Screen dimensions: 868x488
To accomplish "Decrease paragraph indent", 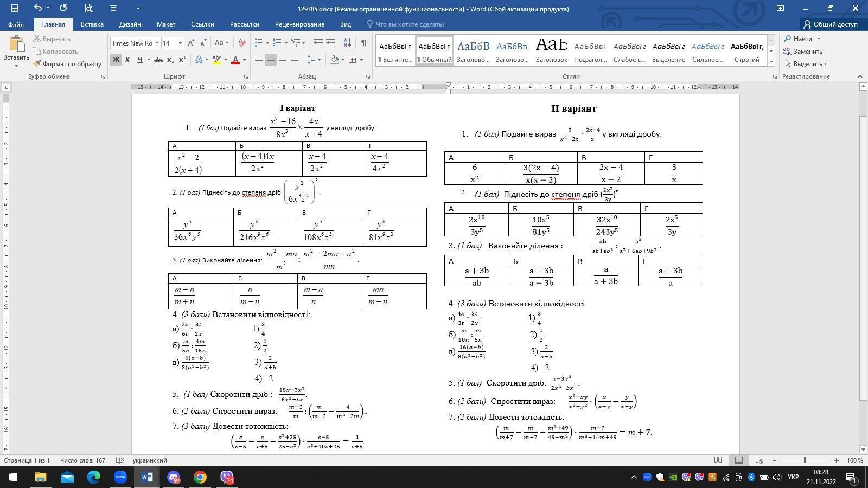I will [x=318, y=43].
